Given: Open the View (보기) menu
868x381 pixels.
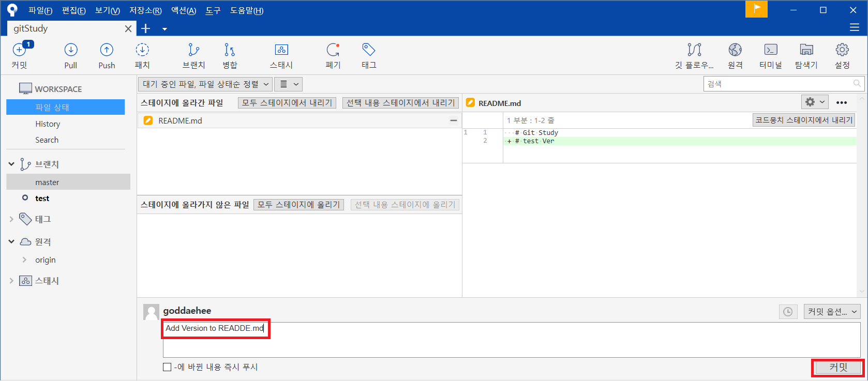Looking at the screenshot, I should 108,10.
